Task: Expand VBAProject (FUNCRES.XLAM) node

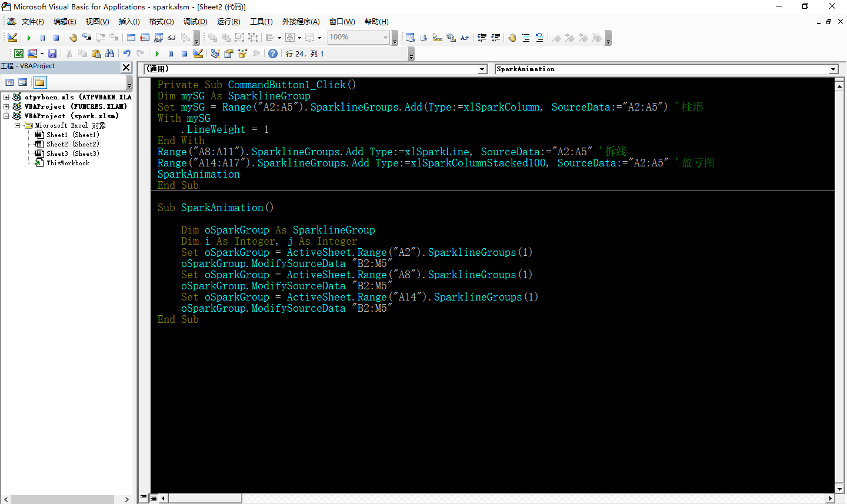Action: 6,106
